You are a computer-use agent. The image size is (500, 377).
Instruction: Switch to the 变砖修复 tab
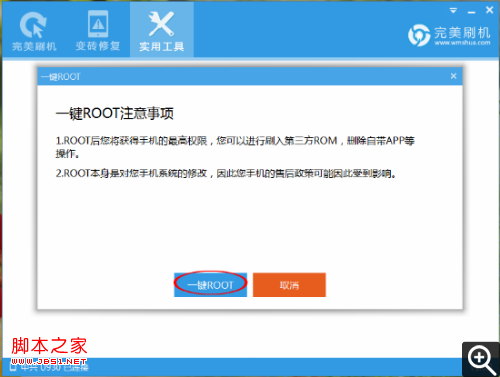[98, 31]
